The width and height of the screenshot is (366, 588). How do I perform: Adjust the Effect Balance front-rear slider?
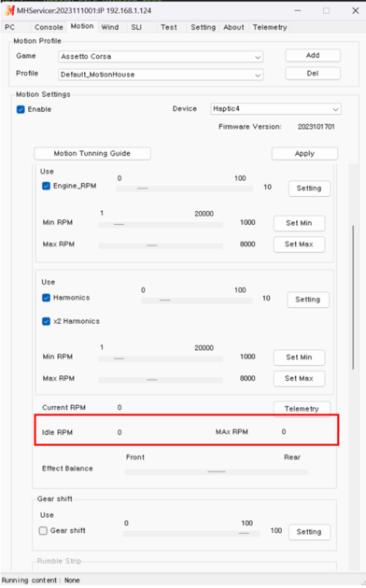tap(217, 471)
